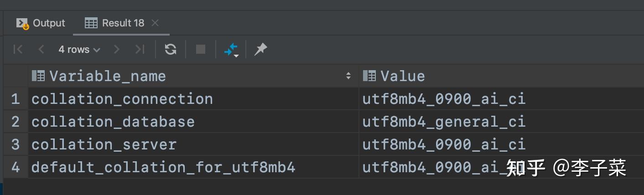This screenshot has height=195, width=644.
Task: Switch to the Output tab
Action: 42,23
